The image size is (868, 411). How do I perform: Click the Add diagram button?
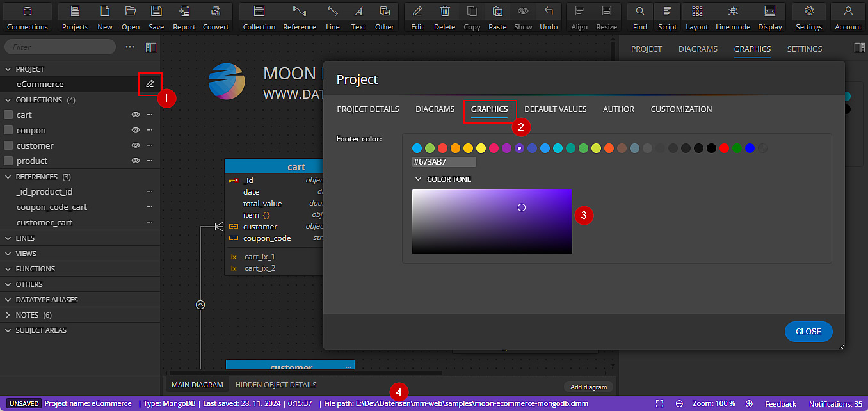[x=588, y=387]
